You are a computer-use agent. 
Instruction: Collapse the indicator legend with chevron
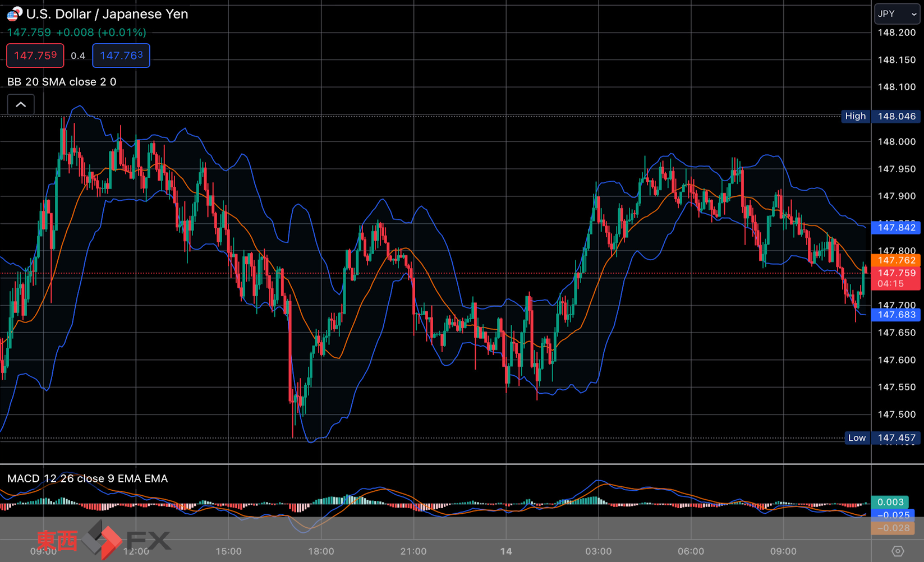pos(21,105)
